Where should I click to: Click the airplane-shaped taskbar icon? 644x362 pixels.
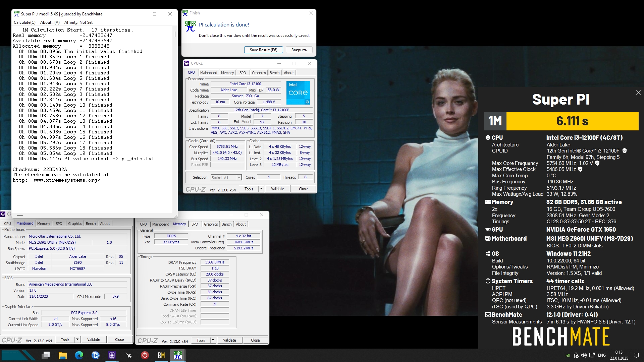click(128, 355)
